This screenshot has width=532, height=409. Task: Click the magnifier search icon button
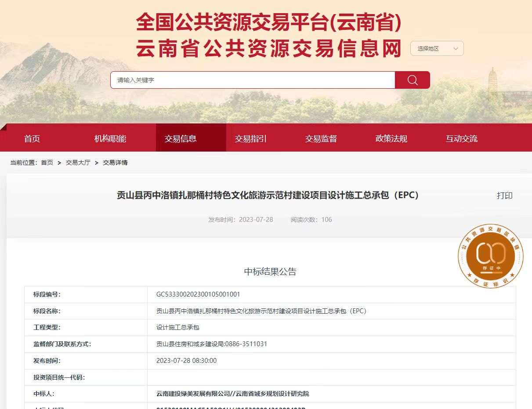coord(412,80)
